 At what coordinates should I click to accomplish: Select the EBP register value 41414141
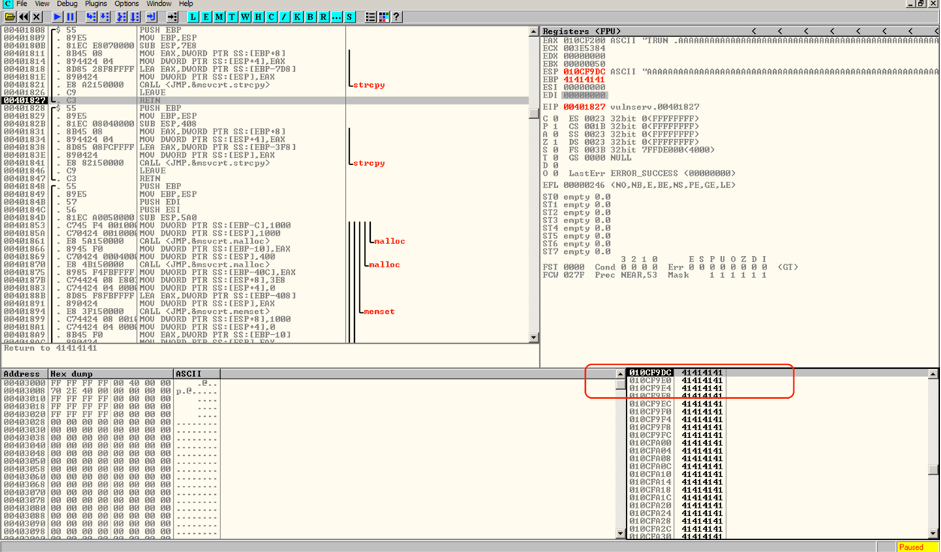pos(584,79)
